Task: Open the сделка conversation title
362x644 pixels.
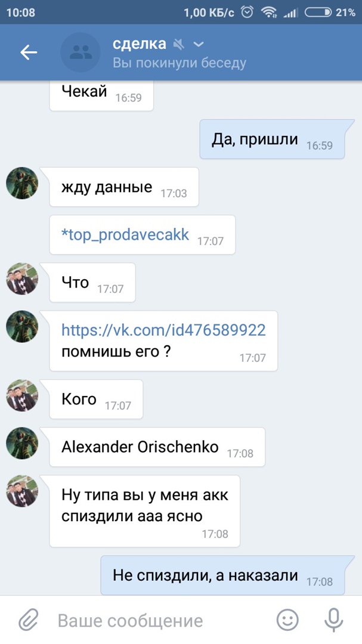Action: (x=140, y=44)
